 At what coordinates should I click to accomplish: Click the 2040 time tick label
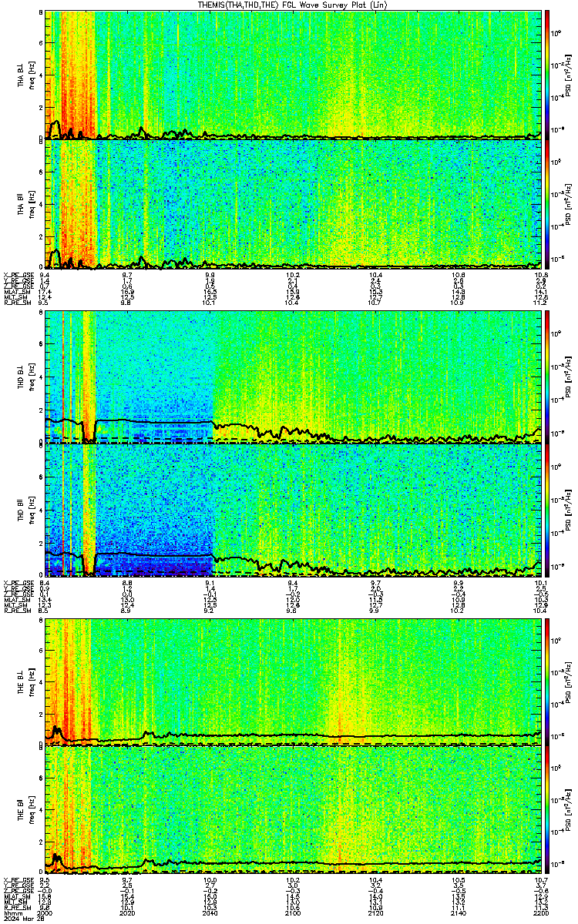click(x=210, y=914)
